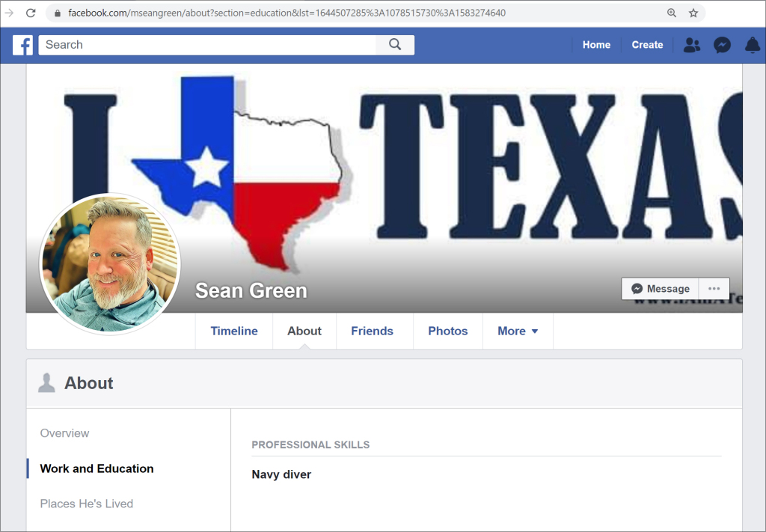
Task: Click the Message button
Action: (660, 289)
